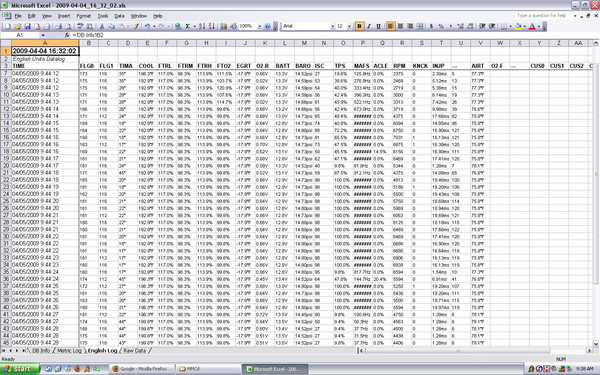Open the Insert menu
The height and width of the screenshot is (375, 600).
pyautogui.click(x=64, y=16)
